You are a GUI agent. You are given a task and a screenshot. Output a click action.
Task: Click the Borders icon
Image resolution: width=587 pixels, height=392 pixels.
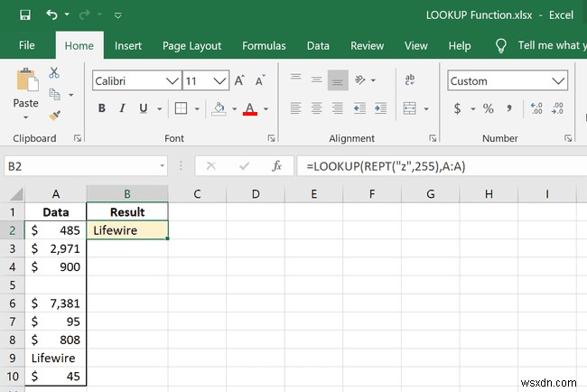(x=181, y=108)
